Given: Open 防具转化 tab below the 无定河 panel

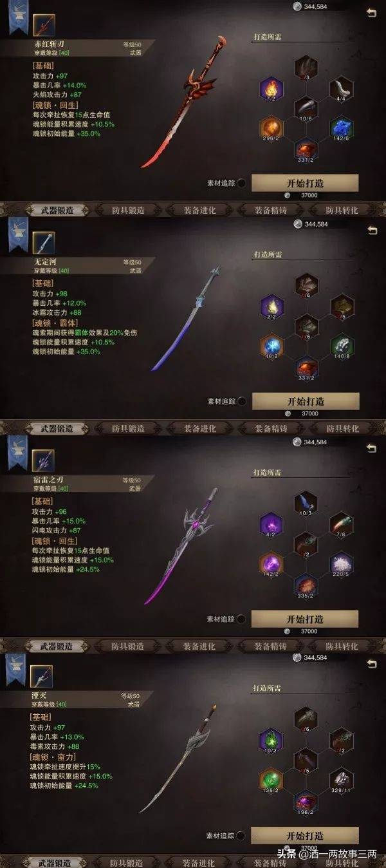Looking at the screenshot, I should [342, 428].
